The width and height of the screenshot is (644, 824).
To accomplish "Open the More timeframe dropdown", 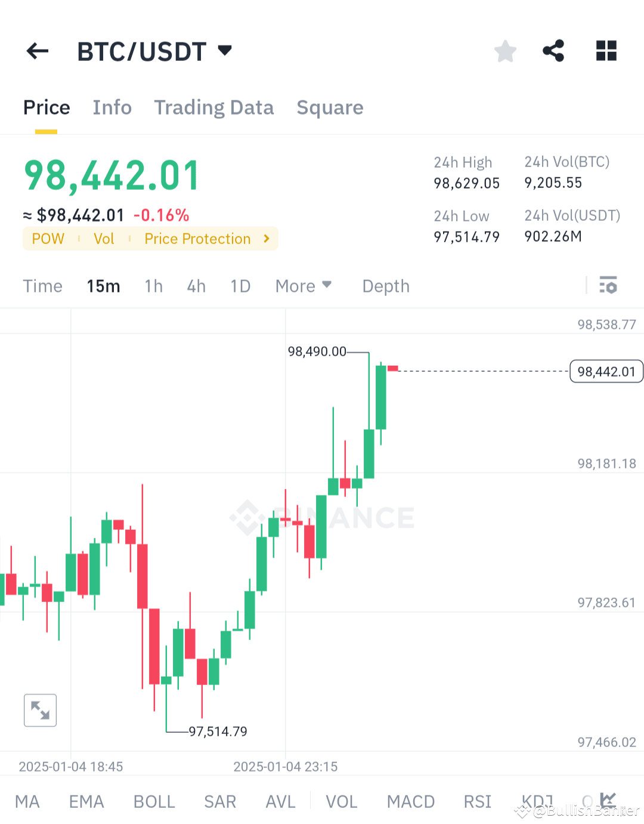I will point(304,286).
